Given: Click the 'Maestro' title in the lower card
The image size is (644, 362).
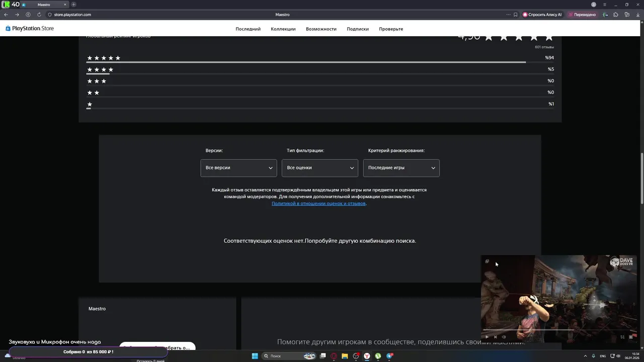Looking at the screenshot, I should coord(97,309).
